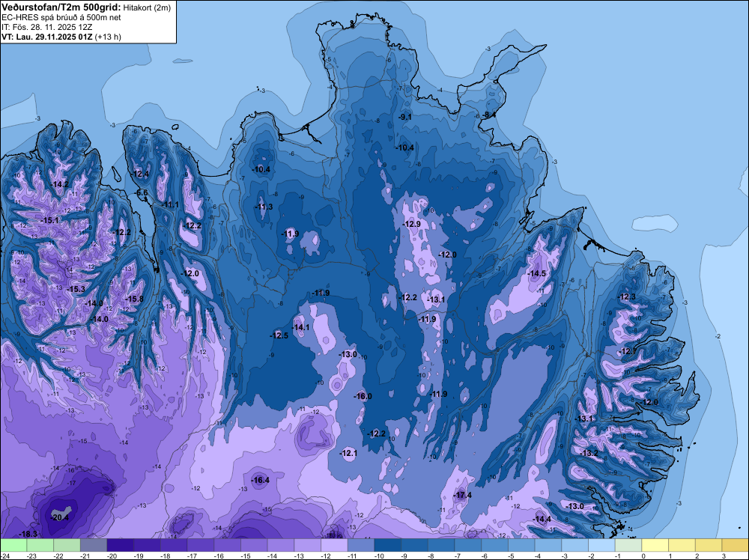Select the -12.3 temperature value
This screenshot has height=560, width=749.
tap(627, 297)
